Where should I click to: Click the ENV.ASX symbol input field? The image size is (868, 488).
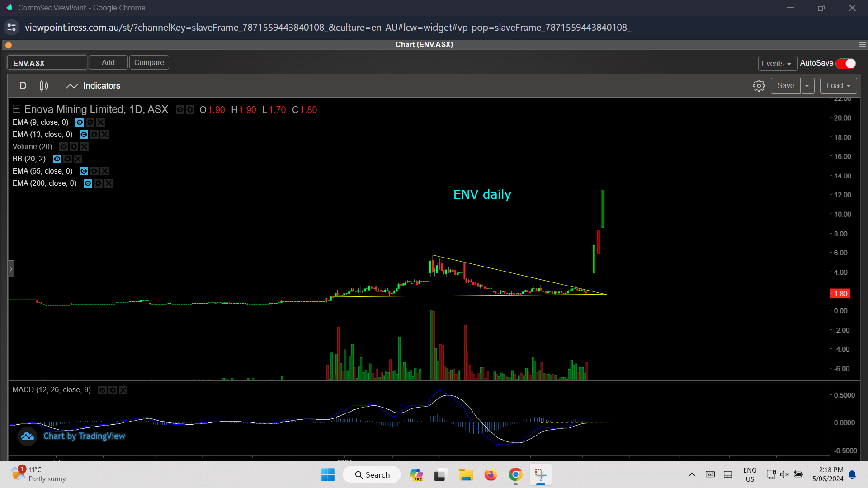click(x=47, y=63)
